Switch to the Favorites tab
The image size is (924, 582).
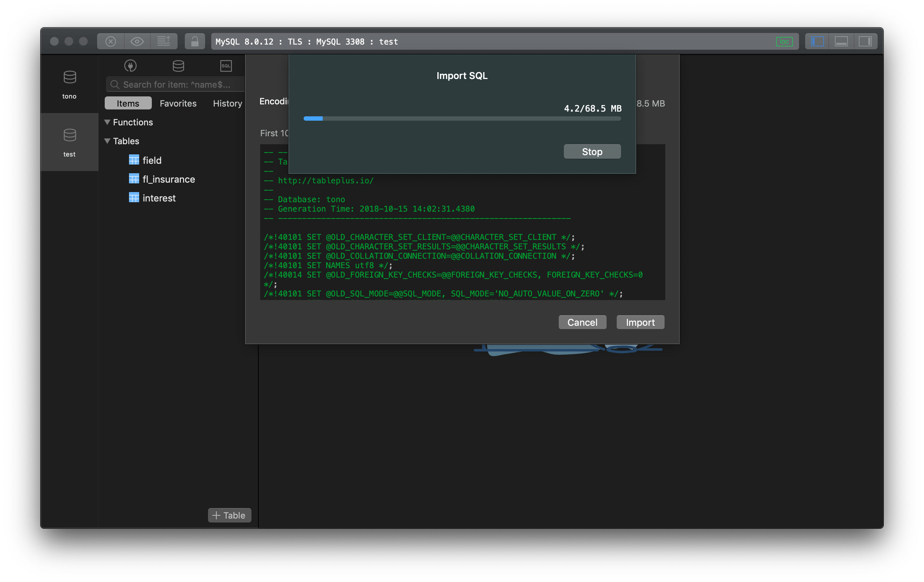[178, 103]
